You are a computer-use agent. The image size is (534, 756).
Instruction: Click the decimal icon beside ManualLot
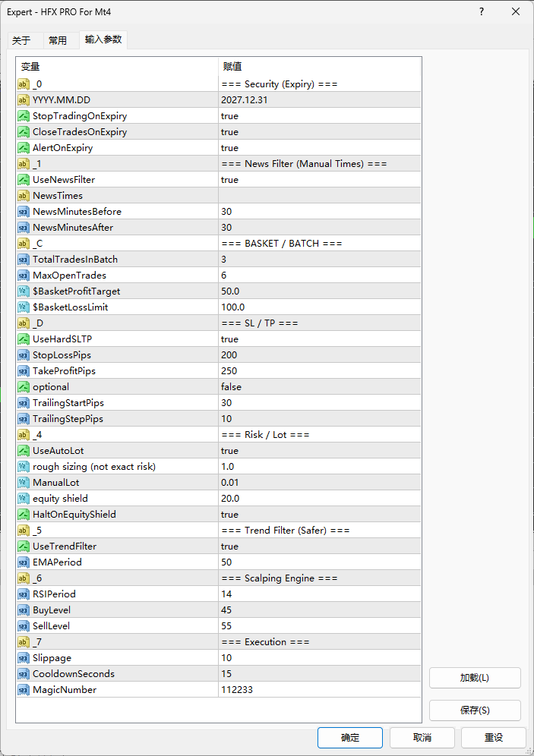[24, 483]
